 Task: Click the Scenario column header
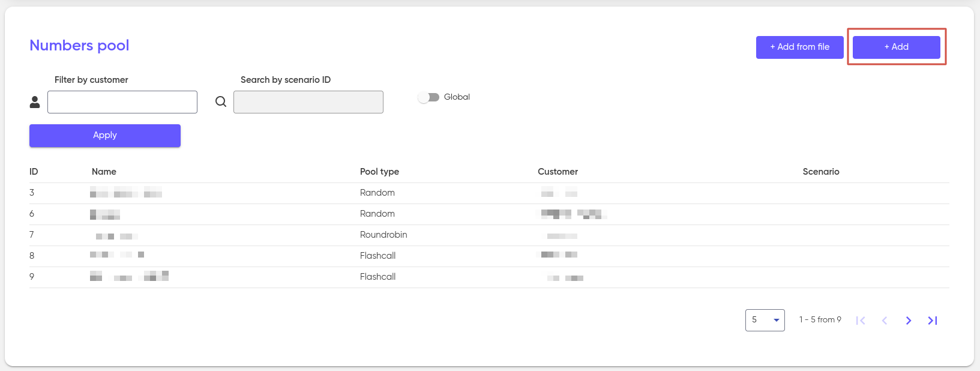point(821,172)
